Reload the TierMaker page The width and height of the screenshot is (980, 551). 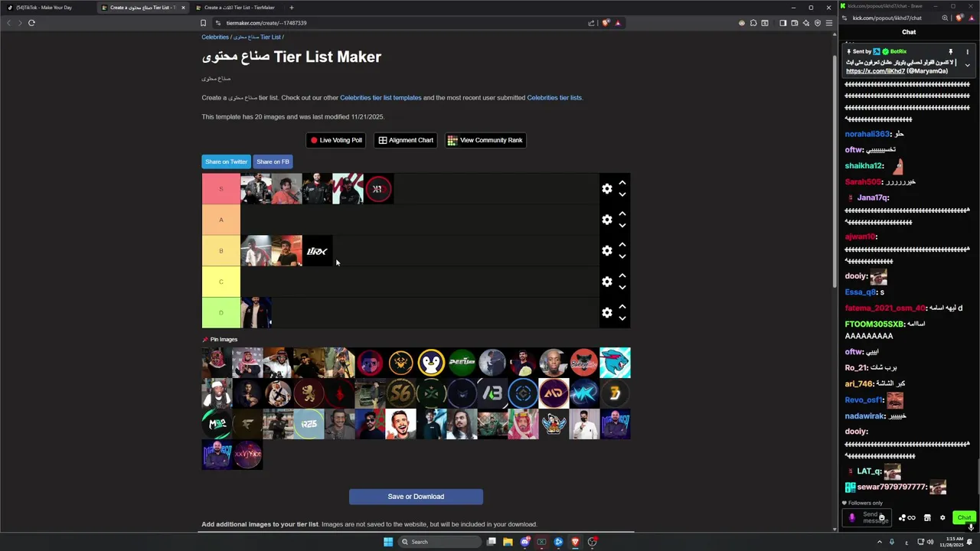31,23
